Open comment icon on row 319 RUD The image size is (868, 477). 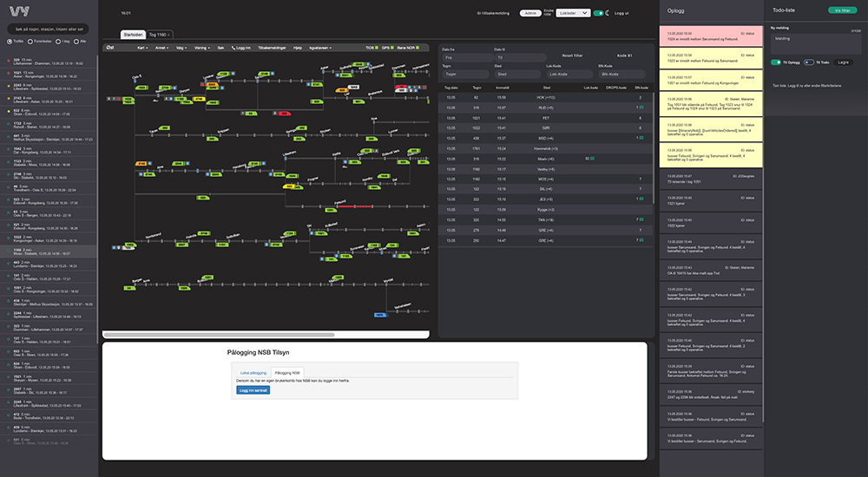(x=641, y=108)
